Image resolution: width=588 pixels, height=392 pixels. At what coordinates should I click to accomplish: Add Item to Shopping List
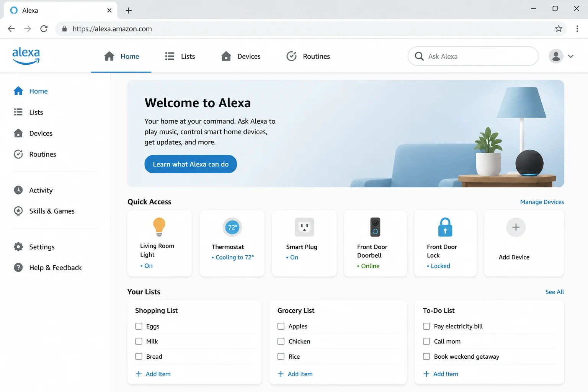(x=153, y=374)
